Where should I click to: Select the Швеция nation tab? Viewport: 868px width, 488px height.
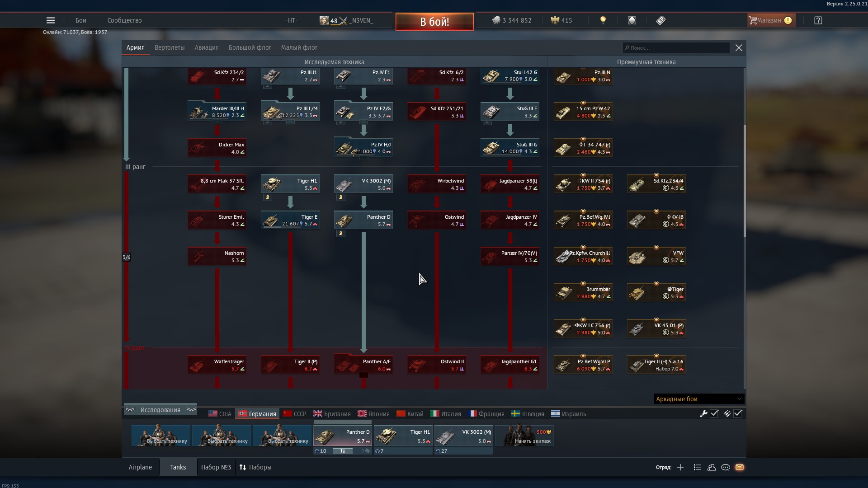[x=528, y=413]
